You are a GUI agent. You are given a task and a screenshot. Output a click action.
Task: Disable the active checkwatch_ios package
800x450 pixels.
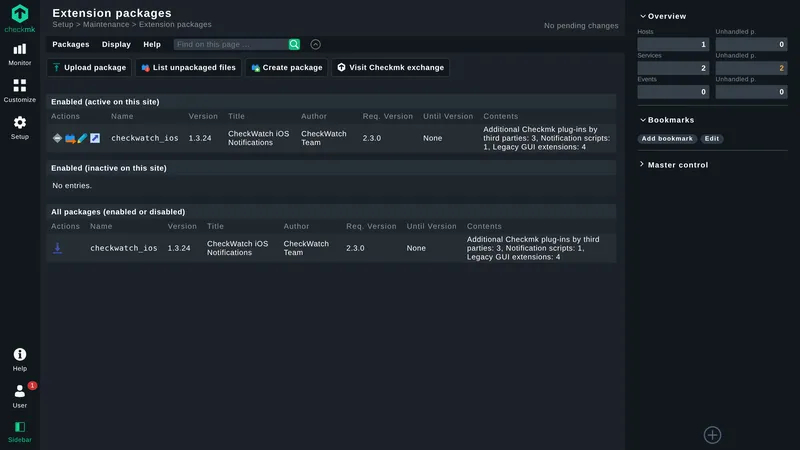point(57,138)
